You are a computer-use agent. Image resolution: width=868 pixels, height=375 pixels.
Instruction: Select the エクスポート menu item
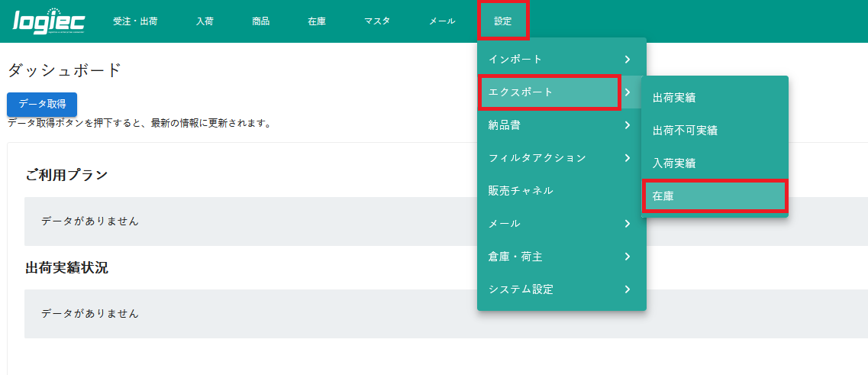click(x=548, y=92)
